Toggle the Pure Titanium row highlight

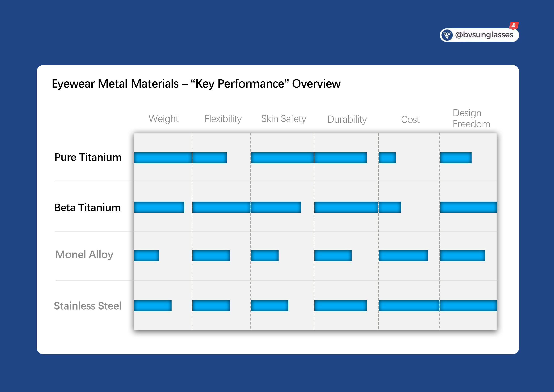click(x=88, y=157)
